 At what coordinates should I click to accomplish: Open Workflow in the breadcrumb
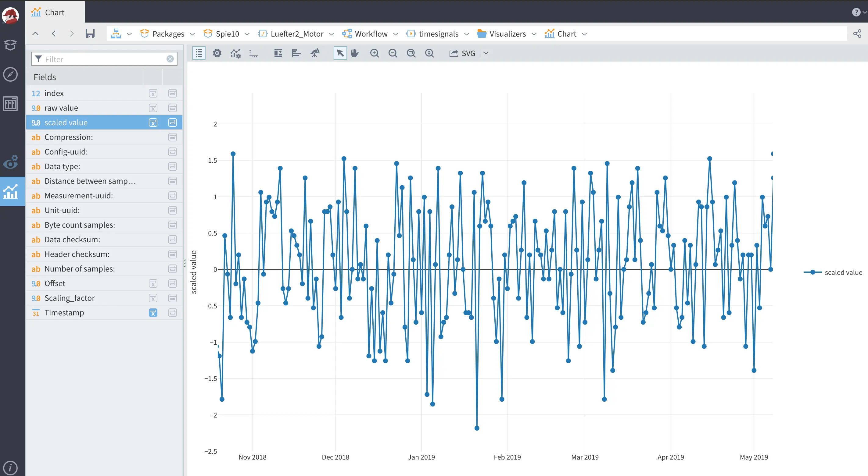pos(365,34)
